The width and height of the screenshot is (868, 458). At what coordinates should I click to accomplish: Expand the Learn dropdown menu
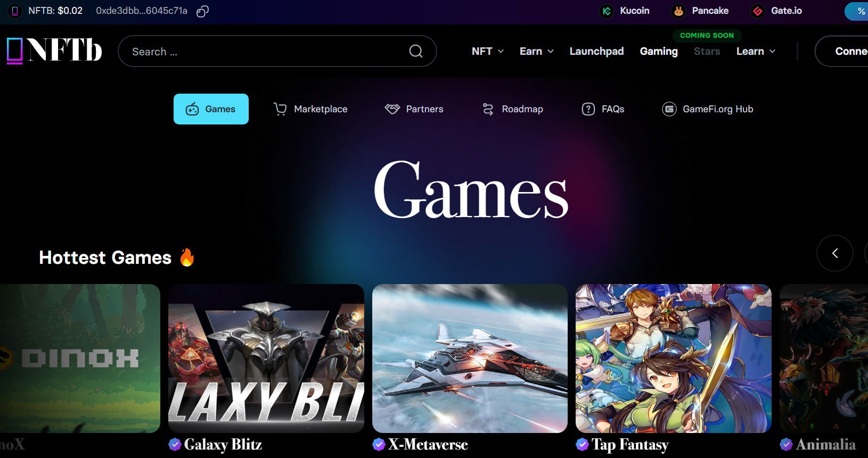[x=756, y=51]
